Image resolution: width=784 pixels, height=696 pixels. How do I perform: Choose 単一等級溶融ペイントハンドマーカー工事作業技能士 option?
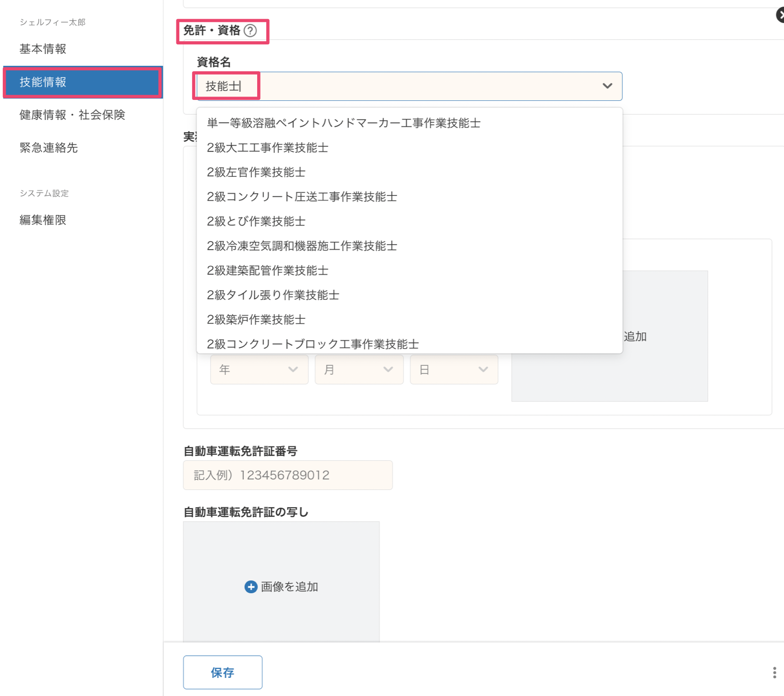[x=343, y=123]
